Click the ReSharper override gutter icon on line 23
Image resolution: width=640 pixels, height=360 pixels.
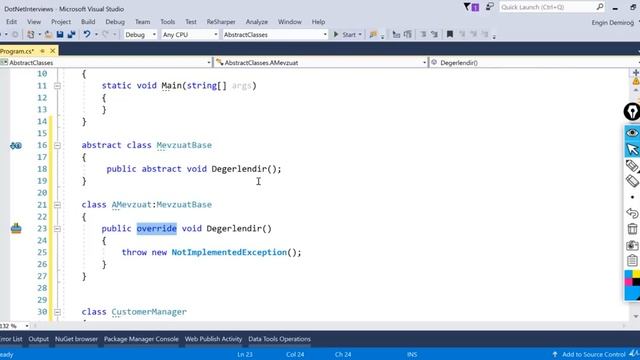[16, 228]
